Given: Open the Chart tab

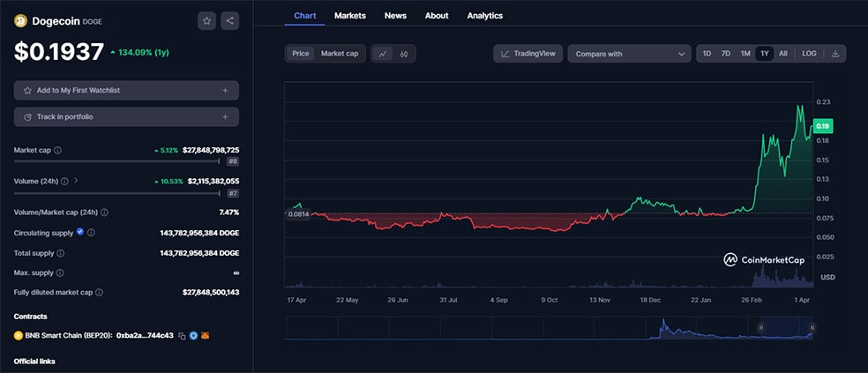Looking at the screenshot, I should (305, 16).
